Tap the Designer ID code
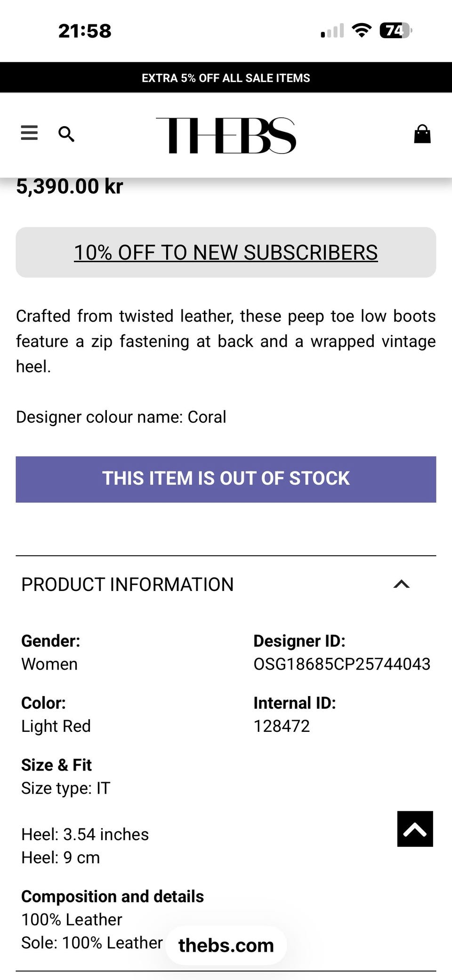This screenshot has width=452, height=980. tap(342, 664)
